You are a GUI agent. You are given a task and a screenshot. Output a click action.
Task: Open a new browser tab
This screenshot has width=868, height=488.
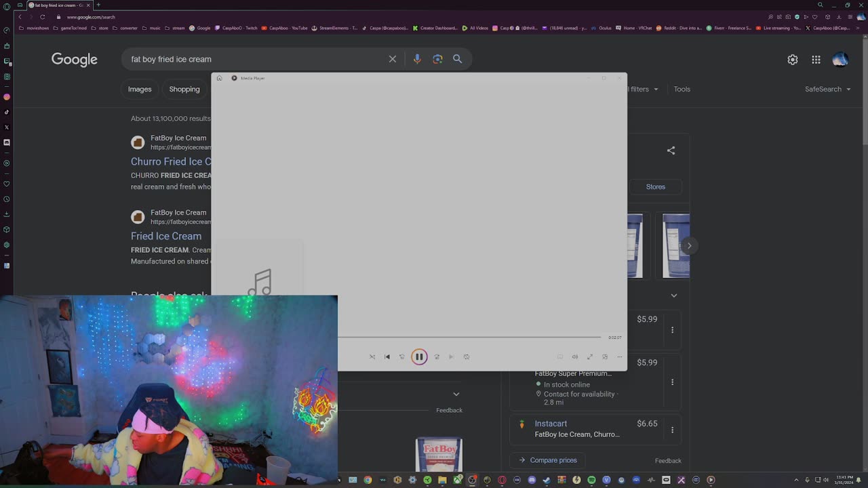[98, 5]
